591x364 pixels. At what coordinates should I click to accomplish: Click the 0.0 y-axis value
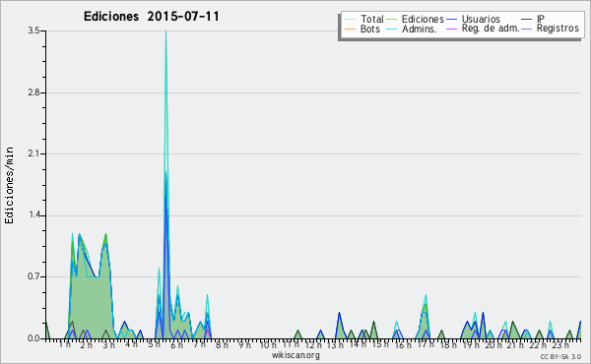pyautogui.click(x=33, y=338)
